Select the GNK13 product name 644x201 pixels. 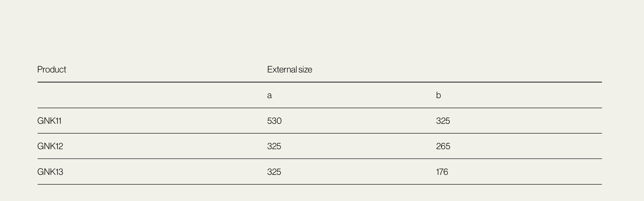coord(50,172)
